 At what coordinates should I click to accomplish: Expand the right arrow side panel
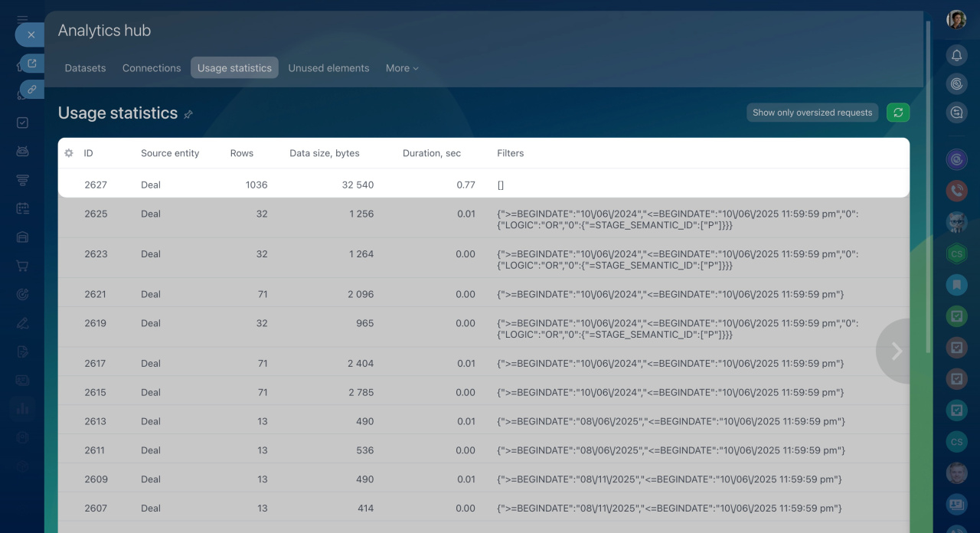(896, 351)
